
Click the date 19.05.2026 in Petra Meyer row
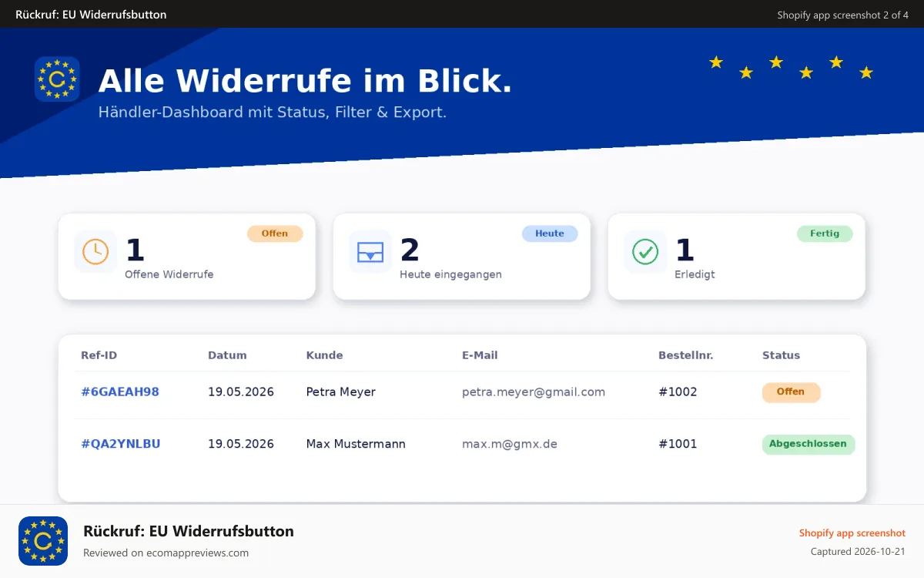pyautogui.click(x=241, y=391)
